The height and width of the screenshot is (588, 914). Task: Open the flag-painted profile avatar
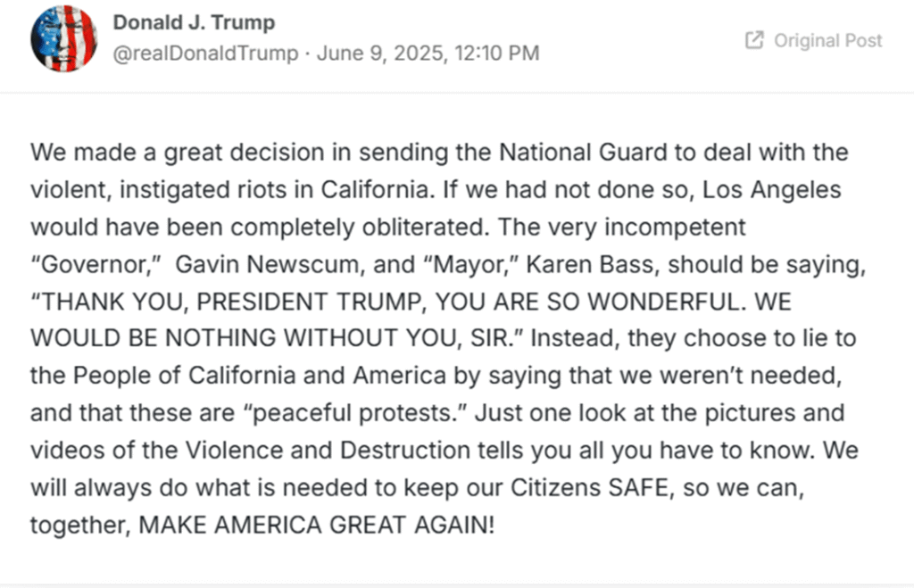click(x=64, y=38)
